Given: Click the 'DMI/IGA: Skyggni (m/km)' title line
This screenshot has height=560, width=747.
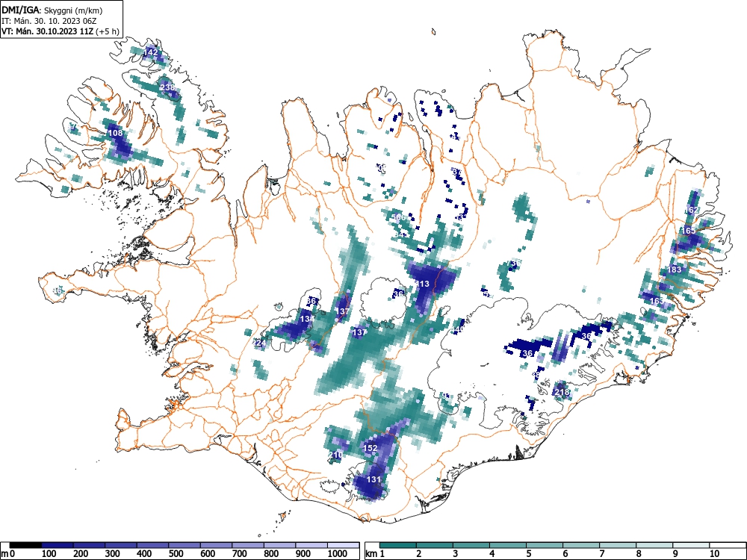Looking at the screenshot, I should click(x=52, y=10).
